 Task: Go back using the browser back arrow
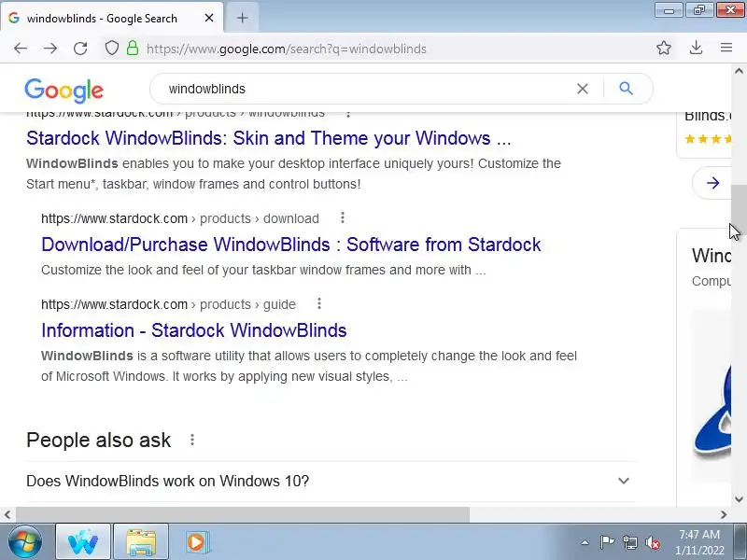(21, 49)
